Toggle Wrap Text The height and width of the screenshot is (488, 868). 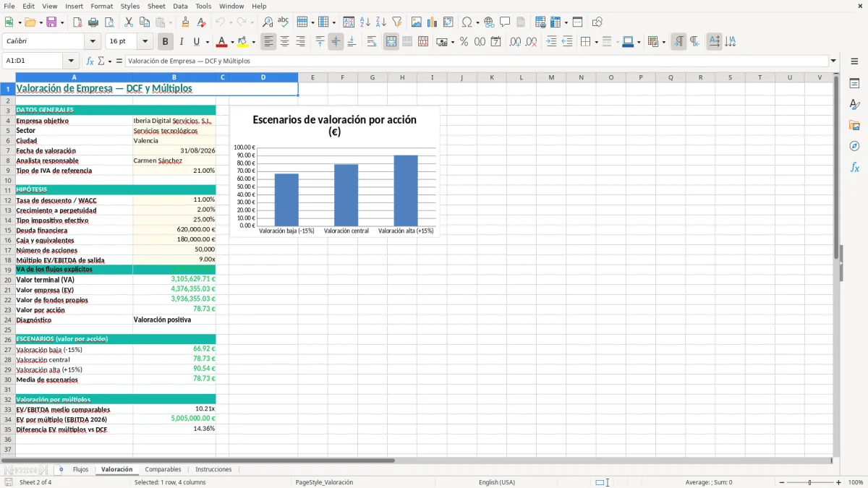372,42
